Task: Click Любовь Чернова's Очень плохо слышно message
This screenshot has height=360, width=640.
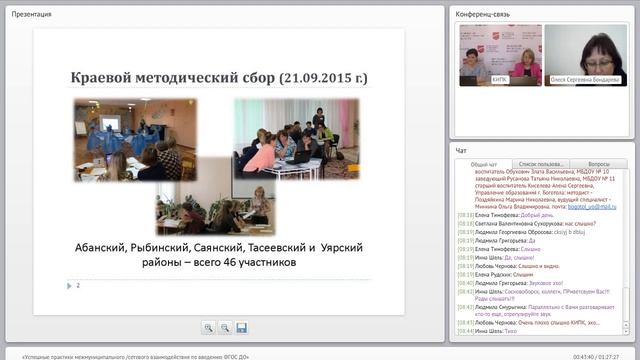Action: click(529, 322)
